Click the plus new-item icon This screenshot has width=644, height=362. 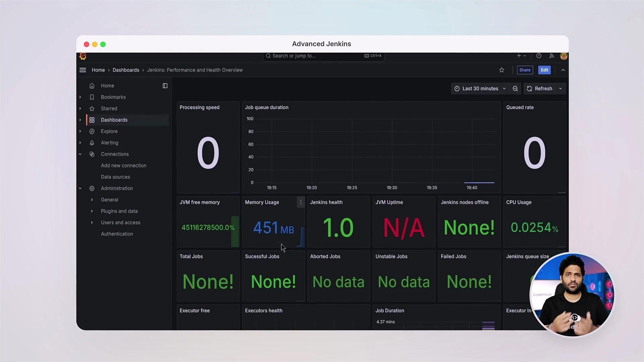[519, 56]
